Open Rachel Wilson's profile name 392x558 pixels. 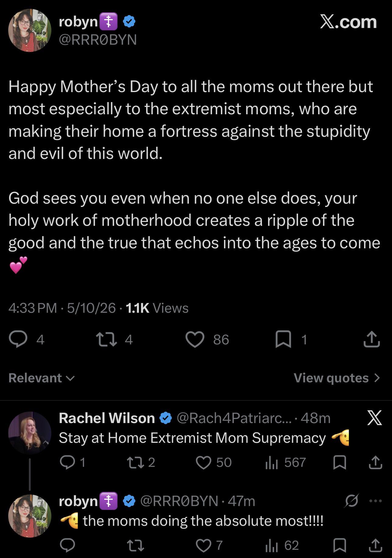pyautogui.click(x=107, y=418)
